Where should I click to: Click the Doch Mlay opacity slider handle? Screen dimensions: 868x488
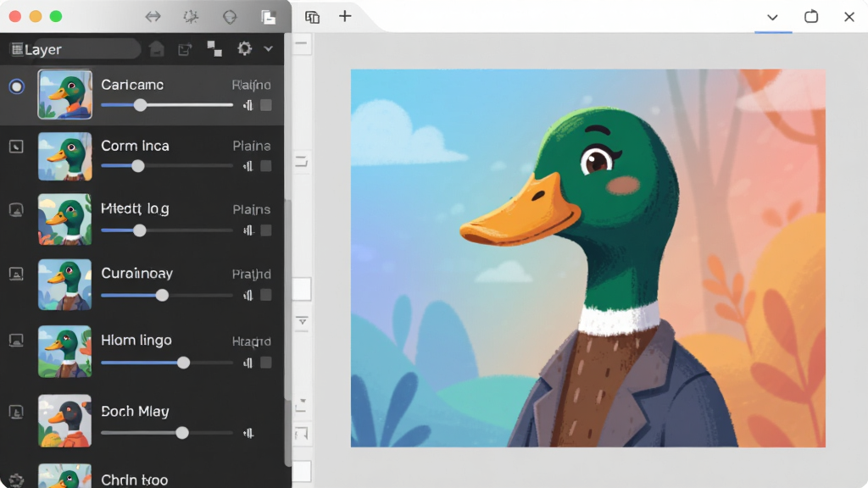(x=182, y=433)
